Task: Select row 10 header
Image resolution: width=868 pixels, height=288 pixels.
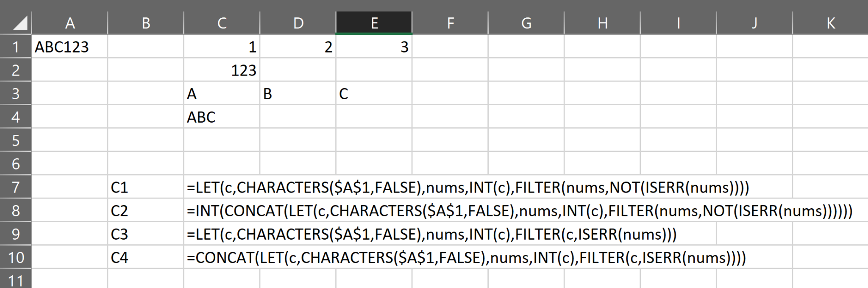Action: click(15, 257)
